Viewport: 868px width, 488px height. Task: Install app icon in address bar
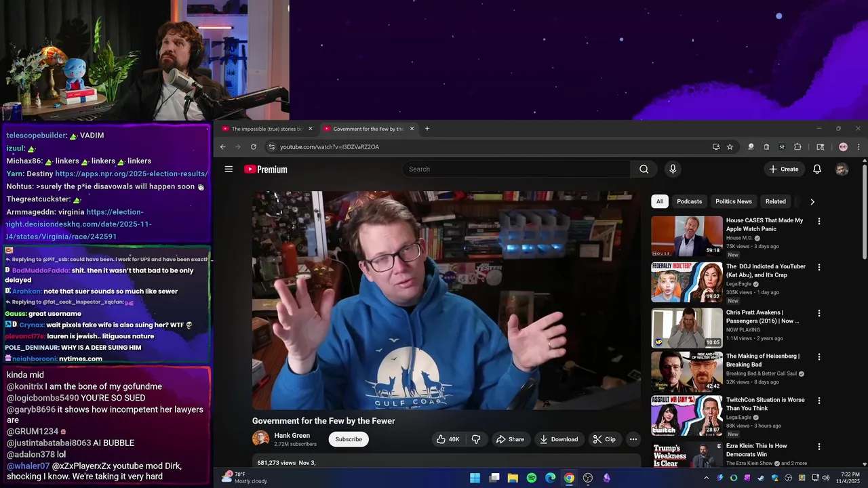coord(715,147)
